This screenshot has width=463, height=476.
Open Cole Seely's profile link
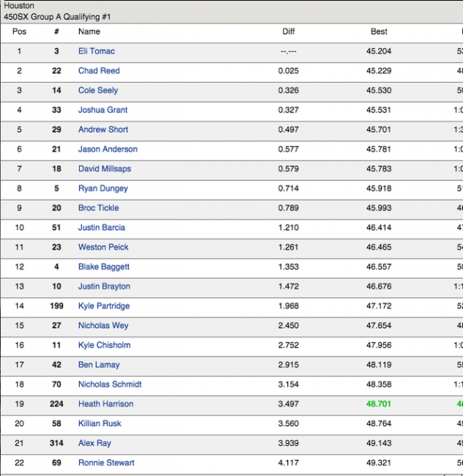click(98, 91)
